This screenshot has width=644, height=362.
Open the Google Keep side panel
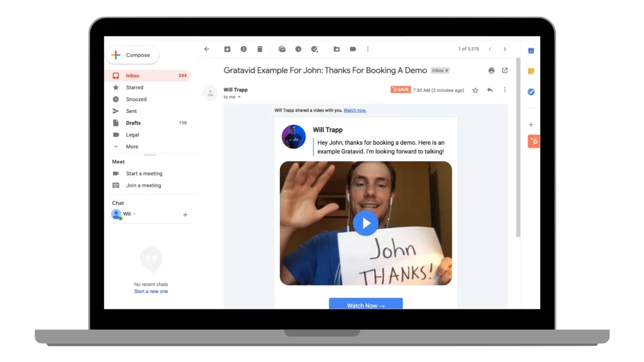coord(531,71)
